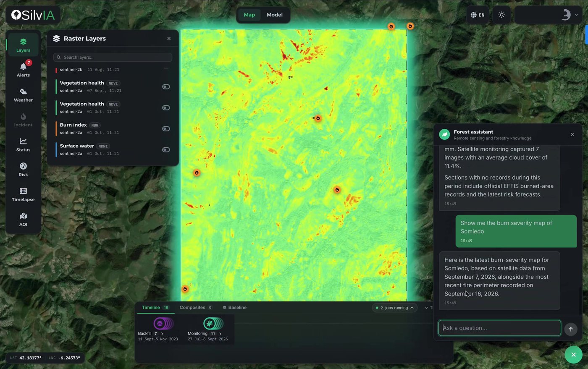Click the SilvIA logo
Image resolution: width=588 pixels, height=369 pixels.
[33, 15]
